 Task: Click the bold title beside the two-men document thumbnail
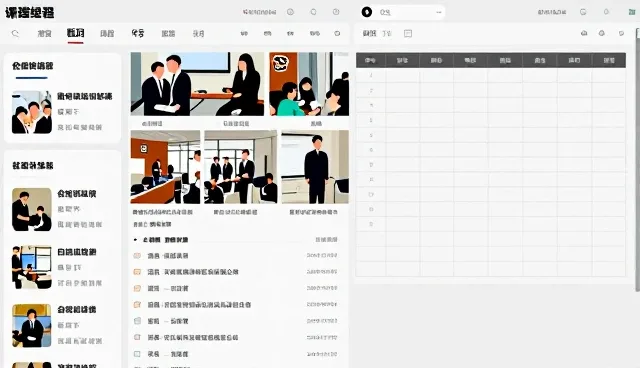(76, 194)
